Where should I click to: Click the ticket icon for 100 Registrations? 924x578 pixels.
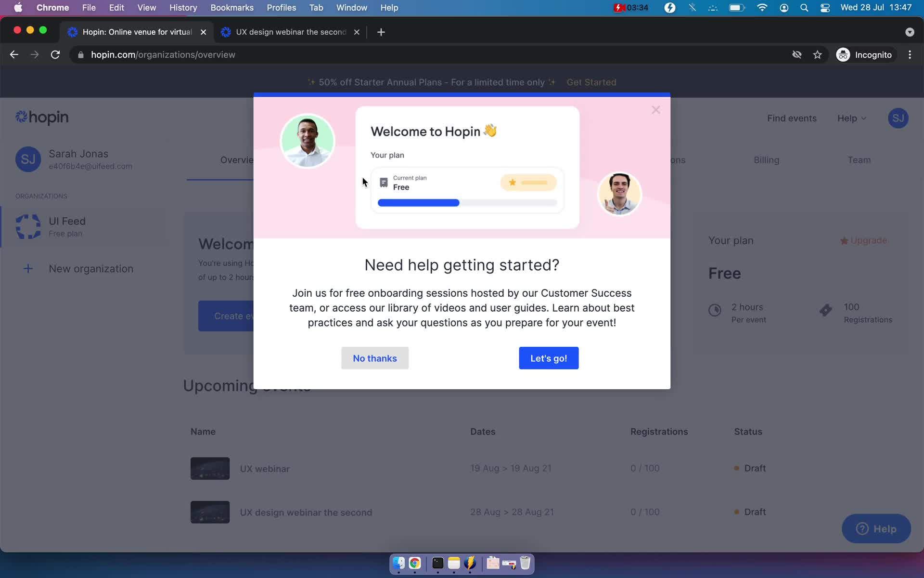[x=826, y=310]
